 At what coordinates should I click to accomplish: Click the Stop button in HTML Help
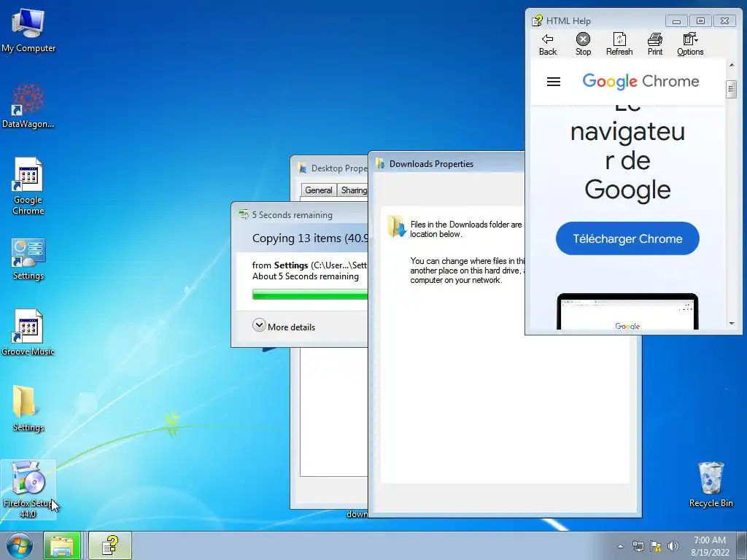pos(583,44)
